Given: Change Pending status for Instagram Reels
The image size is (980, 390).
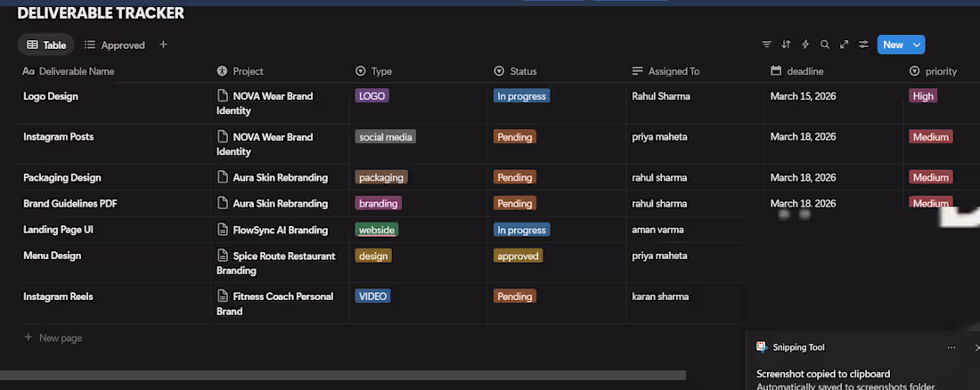Looking at the screenshot, I should tap(515, 297).
